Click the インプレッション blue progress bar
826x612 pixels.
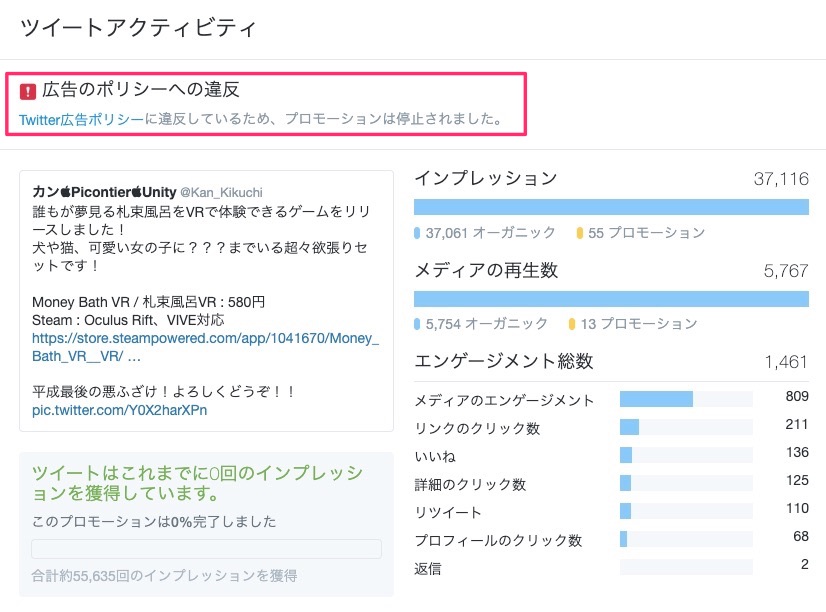pyautogui.click(x=611, y=207)
